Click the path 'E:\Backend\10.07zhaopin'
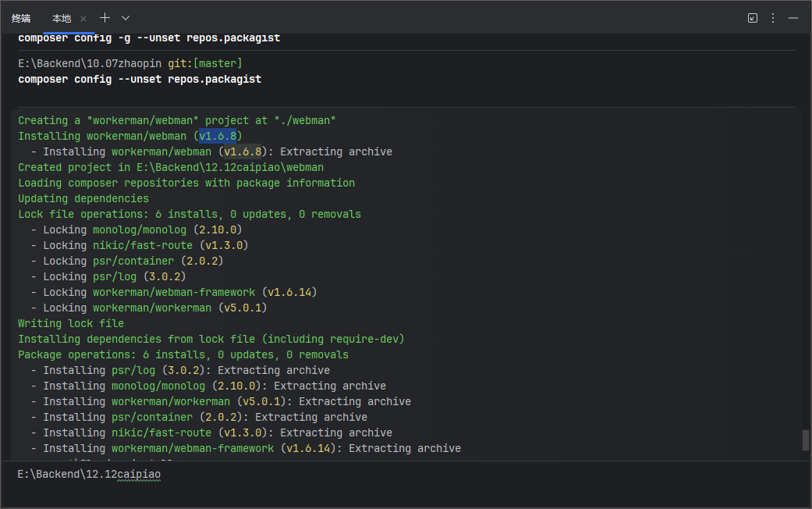The height and width of the screenshot is (509, 812). [x=90, y=63]
